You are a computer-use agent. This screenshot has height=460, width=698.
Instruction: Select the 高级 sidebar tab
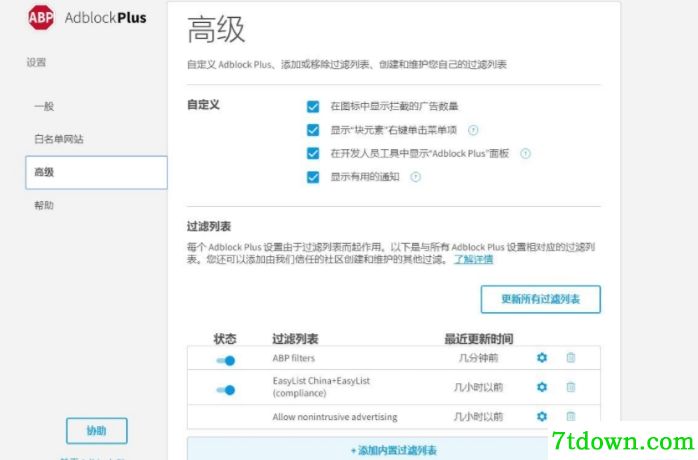(97, 172)
